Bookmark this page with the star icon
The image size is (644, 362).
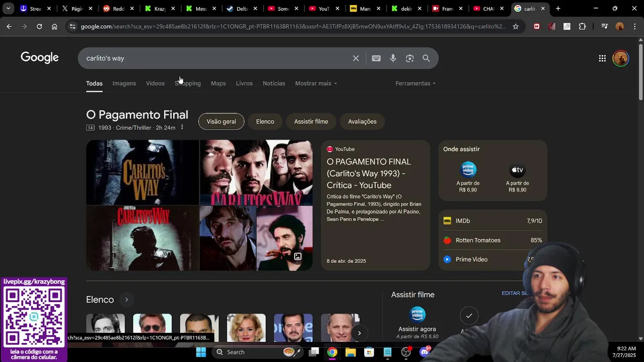[516, 27]
